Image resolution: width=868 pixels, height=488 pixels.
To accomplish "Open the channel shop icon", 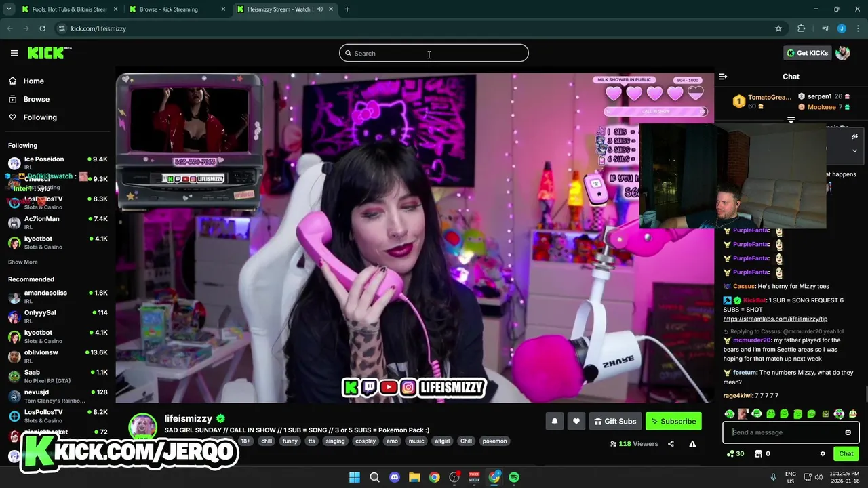I will 759,454.
